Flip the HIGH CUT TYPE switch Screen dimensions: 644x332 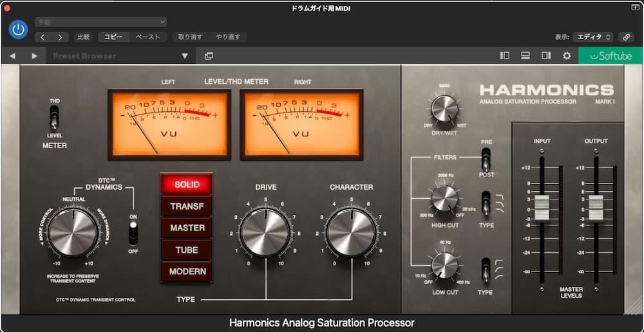click(486, 203)
